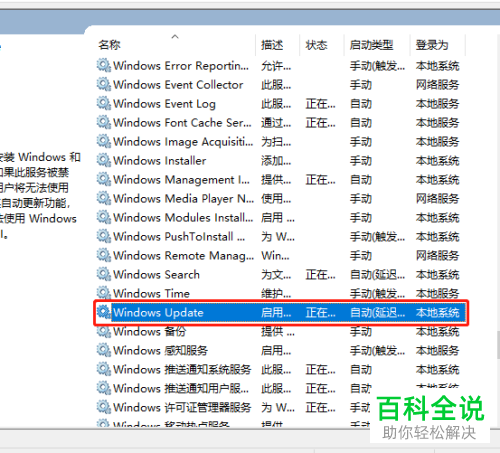500x453 pixels.
Task: Select the Windows 感知服务 service name
Action: pyautogui.click(x=160, y=351)
